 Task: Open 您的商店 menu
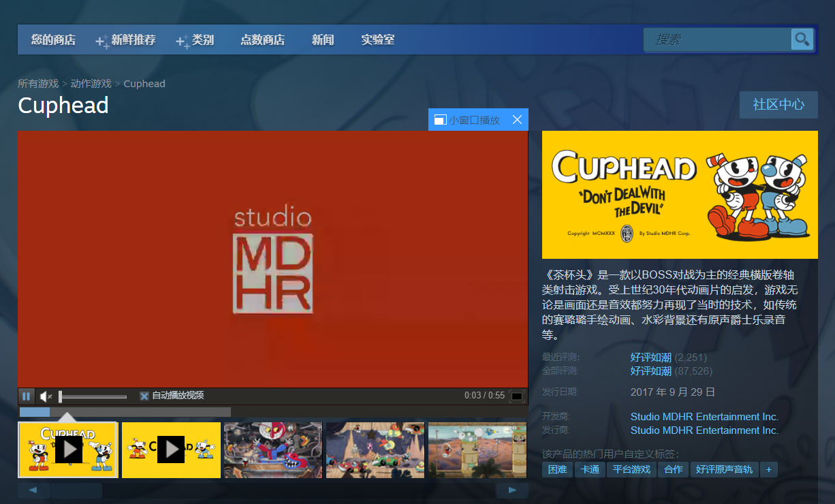(x=53, y=40)
